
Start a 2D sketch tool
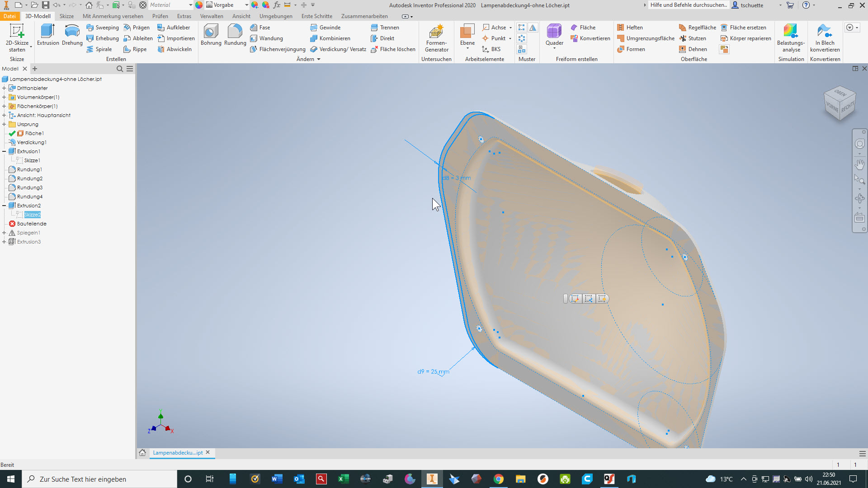click(x=17, y=38)
